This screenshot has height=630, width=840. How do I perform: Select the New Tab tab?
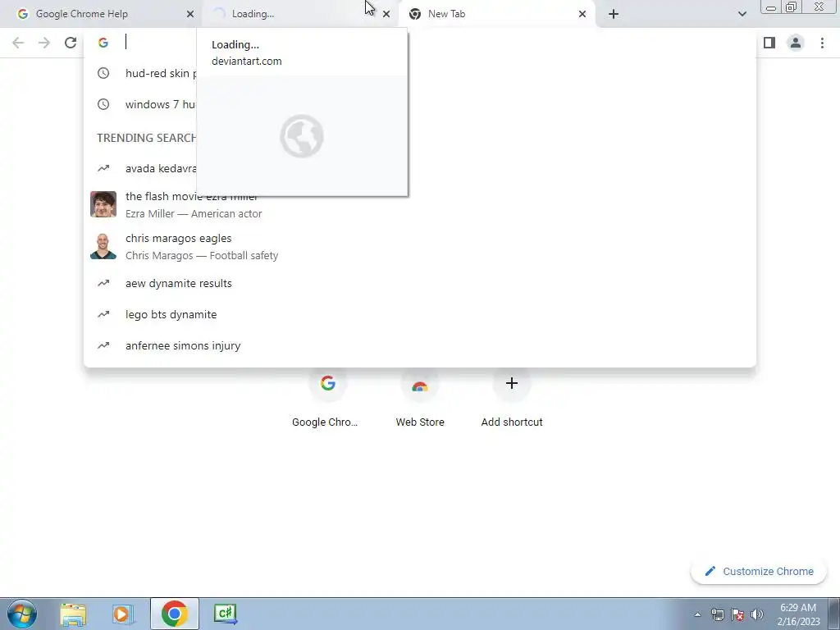point(495,14)
